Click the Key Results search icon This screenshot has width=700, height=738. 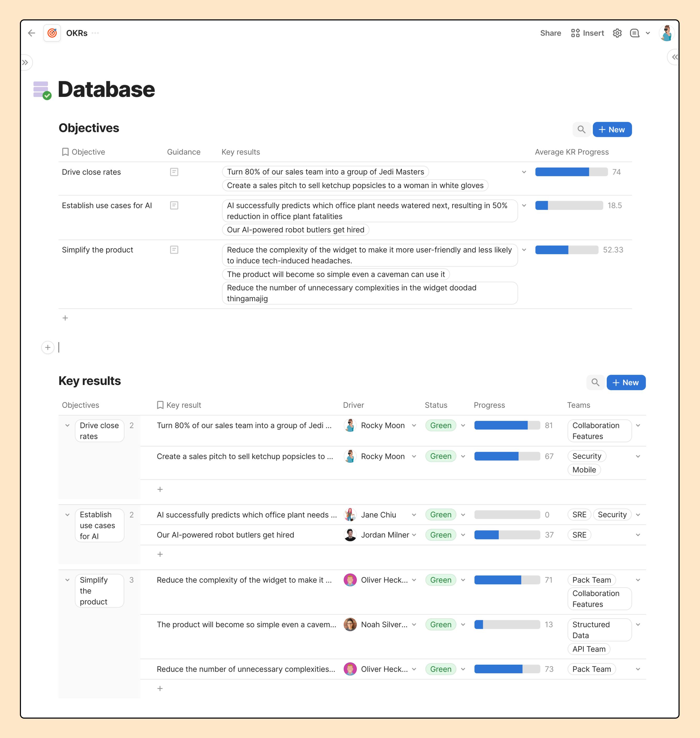[595, 382]
